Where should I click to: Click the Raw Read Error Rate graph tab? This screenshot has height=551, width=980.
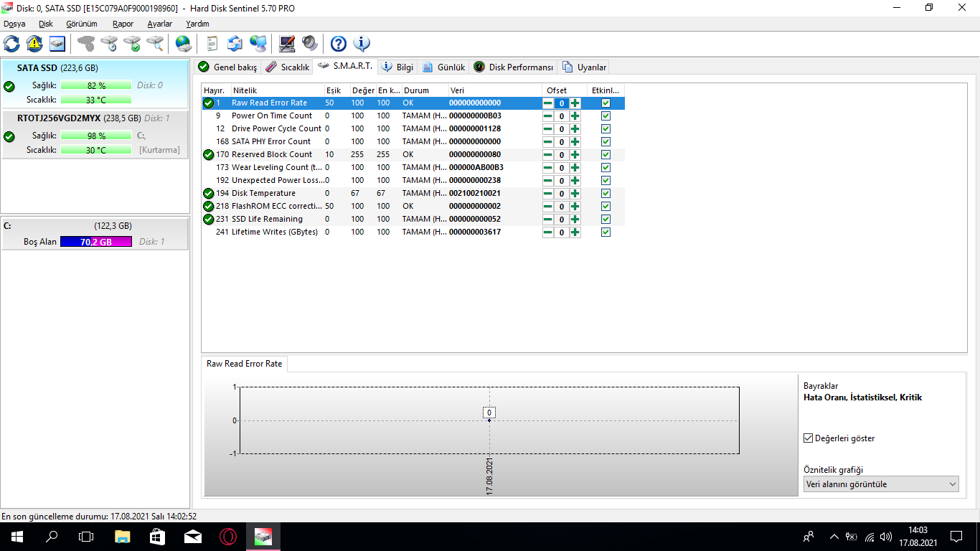245,364
